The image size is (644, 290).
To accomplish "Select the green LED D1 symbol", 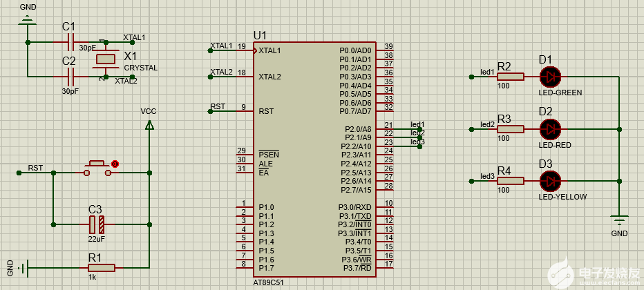I will click(x=551, y=76).
